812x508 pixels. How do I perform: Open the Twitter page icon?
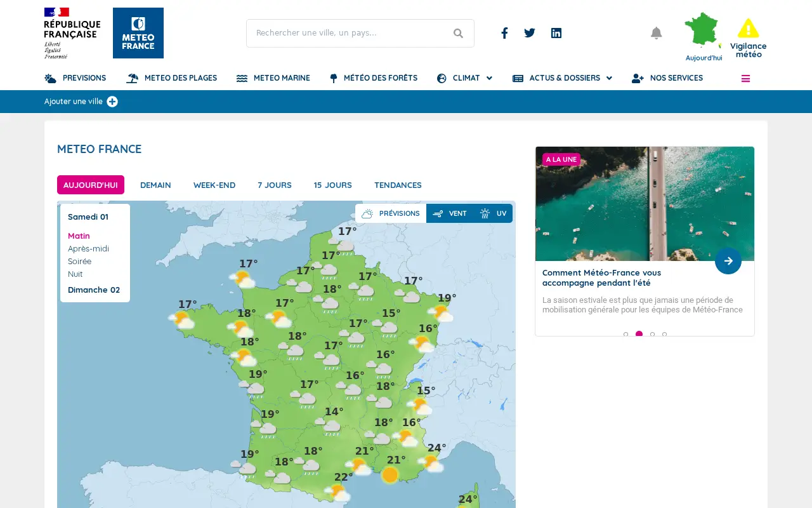[x=530, y=33]
